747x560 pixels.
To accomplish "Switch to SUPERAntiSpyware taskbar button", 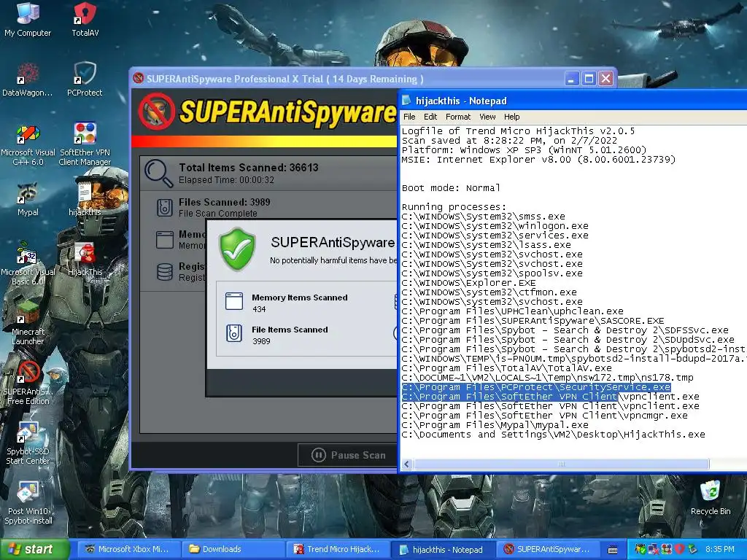I will (x=548, y=549).
